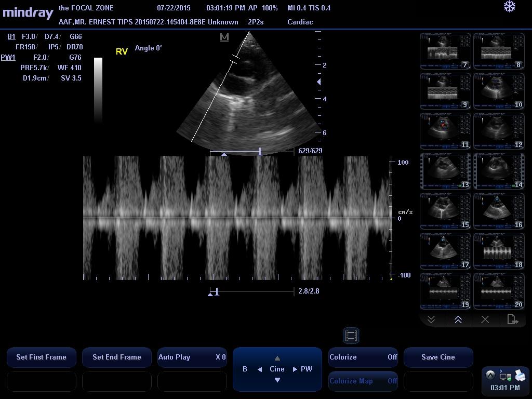Click the export file icon
Screen dimensions: 532x399
512,320
